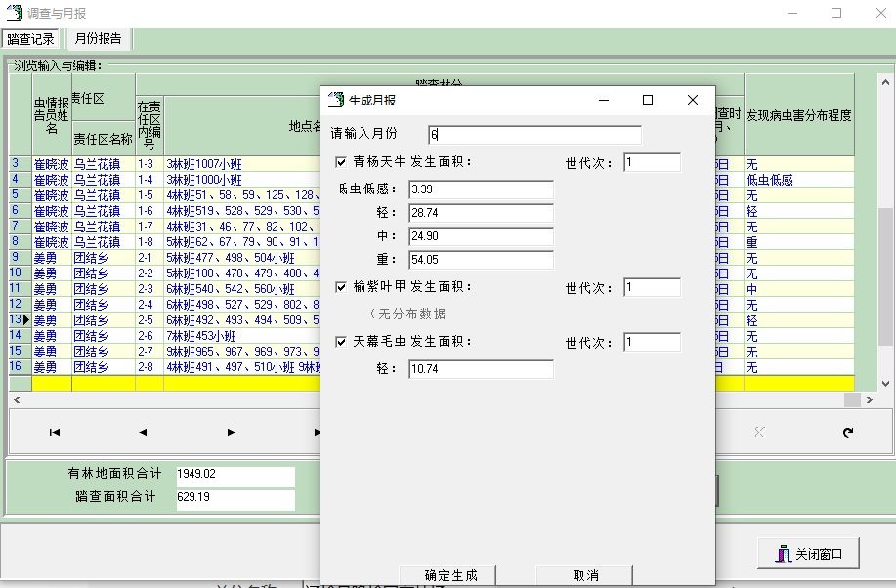Click the 重 severity cell in row 8

(x=799, y=242)
